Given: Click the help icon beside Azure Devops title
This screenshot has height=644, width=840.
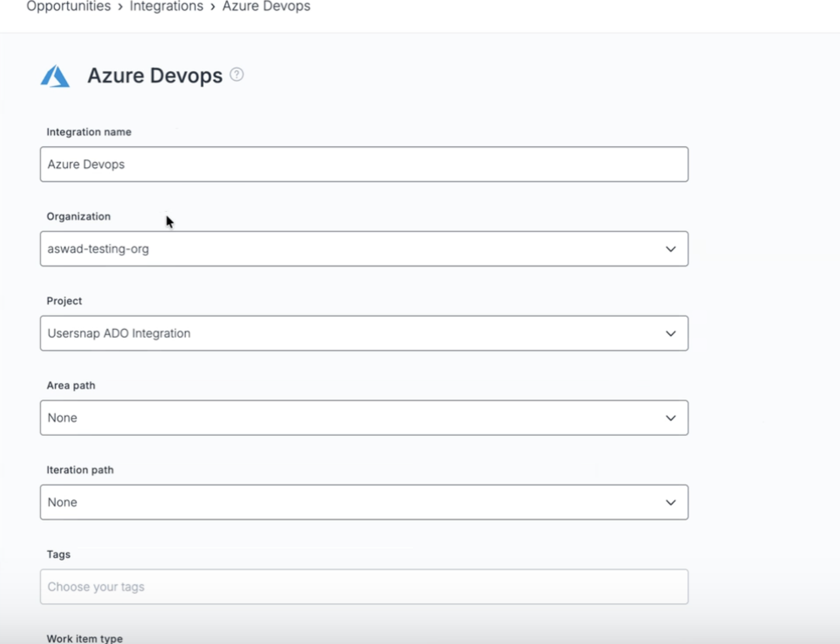Looking at the screenshot, I should pos(236,75).
